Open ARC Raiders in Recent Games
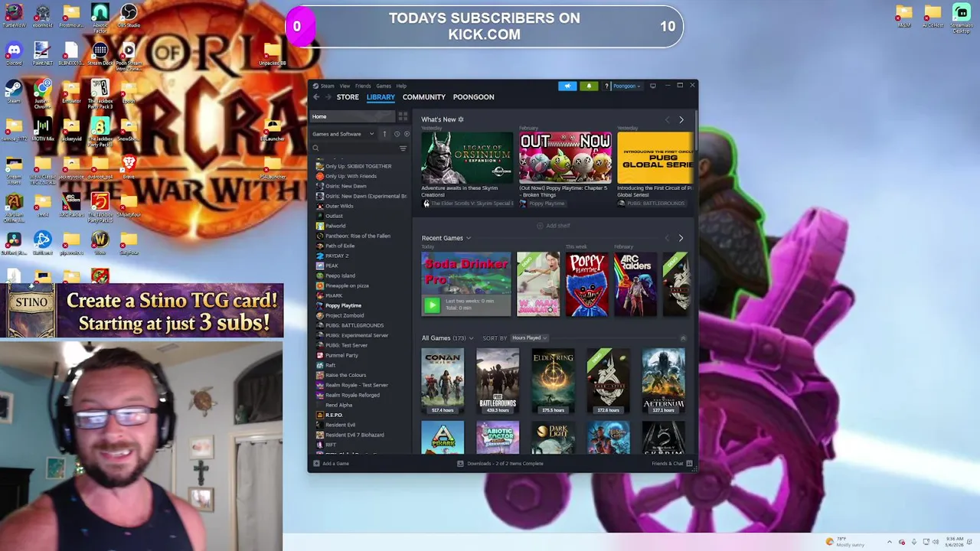 pos(635,284)
